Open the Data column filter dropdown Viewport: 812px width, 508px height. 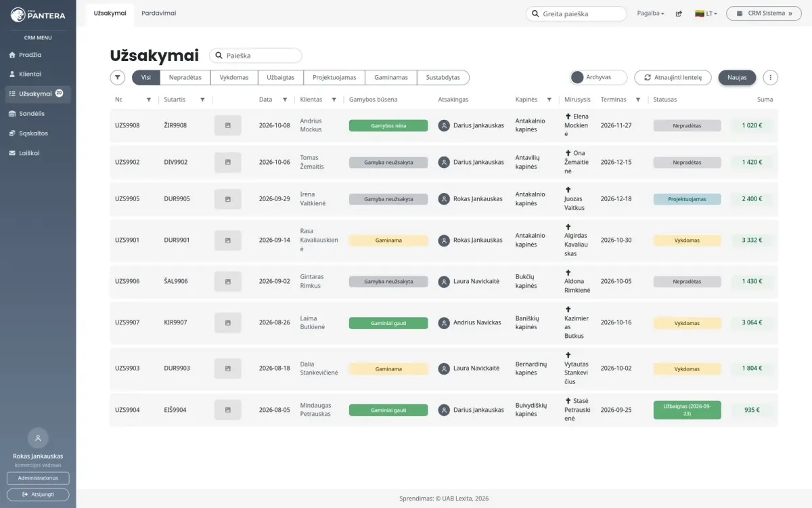(x=285, y=100)
